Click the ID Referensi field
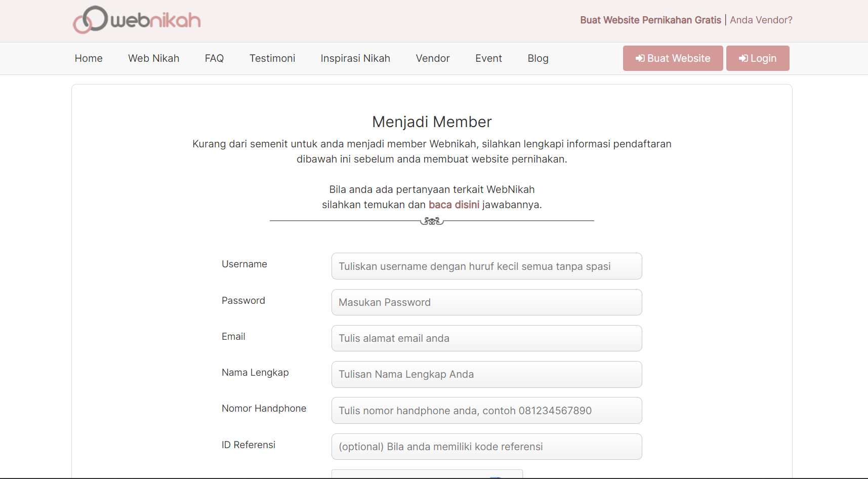868x479 pixels. coord(486,447)
